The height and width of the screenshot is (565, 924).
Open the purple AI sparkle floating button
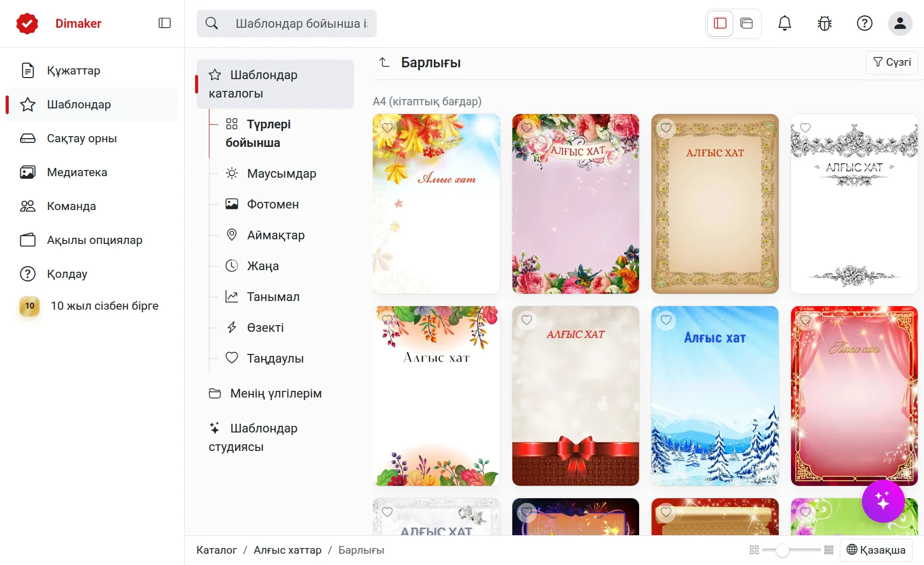point(883,501)
